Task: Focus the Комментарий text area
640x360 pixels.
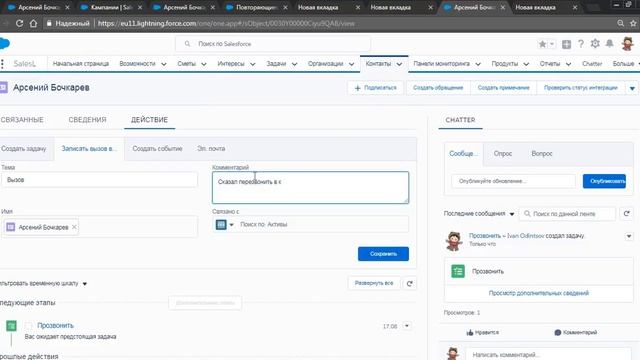Action: tap(310, 187)
